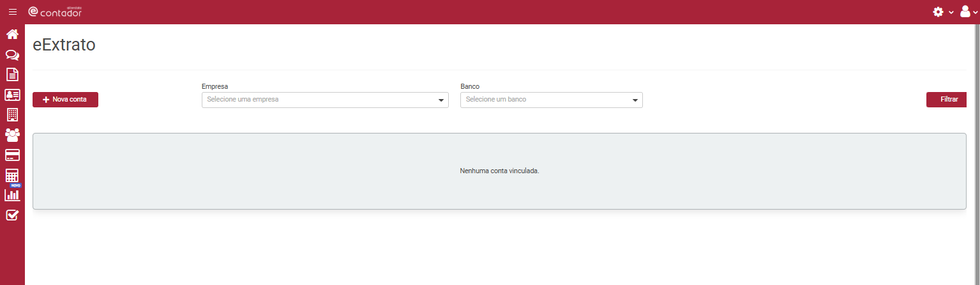Click the Empresa field label

(x=215, y=86)
